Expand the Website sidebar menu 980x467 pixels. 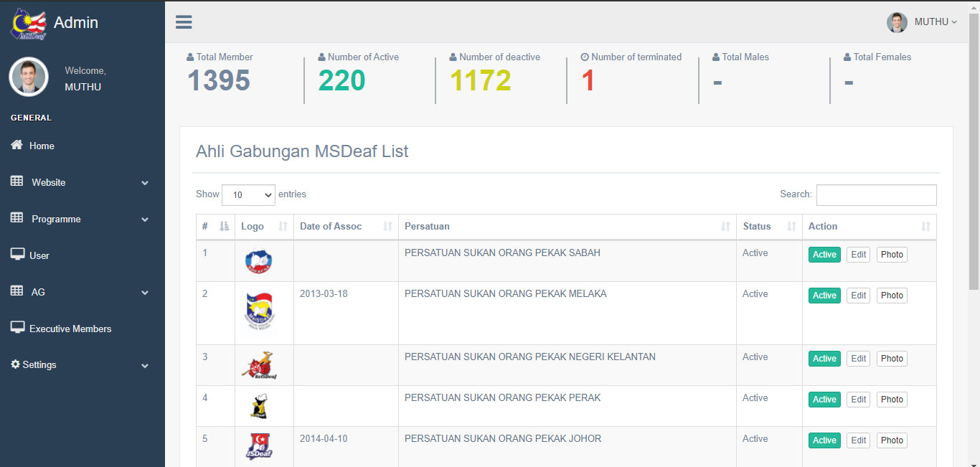79,183
